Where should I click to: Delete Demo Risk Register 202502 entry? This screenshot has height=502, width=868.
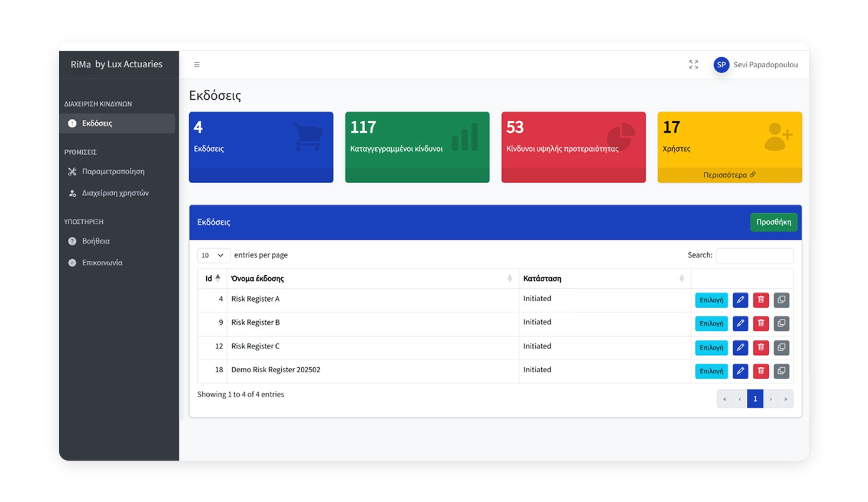[x=760, y=371]
